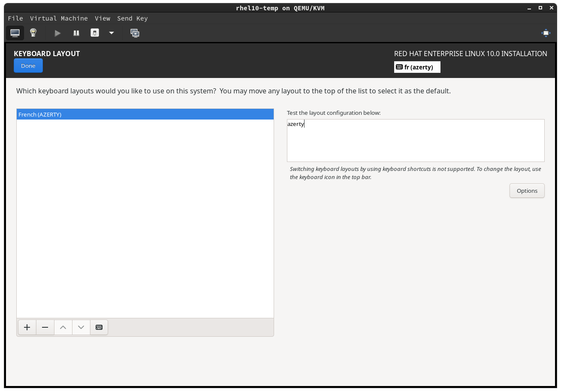Screen dimensions: 561x392
Task: Open the View menu
Action: (x=103, y=18)
